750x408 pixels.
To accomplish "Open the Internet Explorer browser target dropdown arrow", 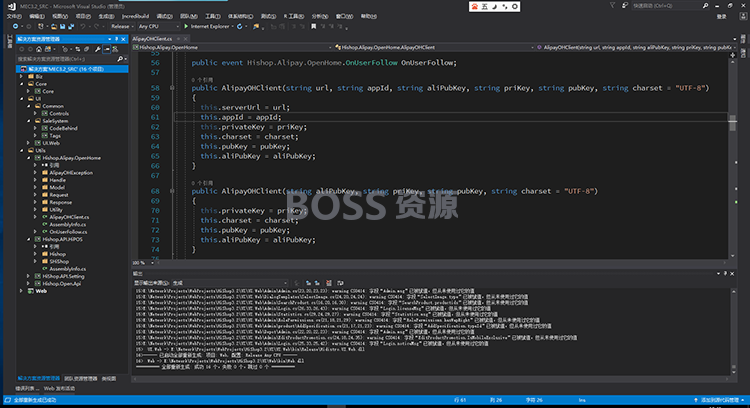I will click(232, 26).
